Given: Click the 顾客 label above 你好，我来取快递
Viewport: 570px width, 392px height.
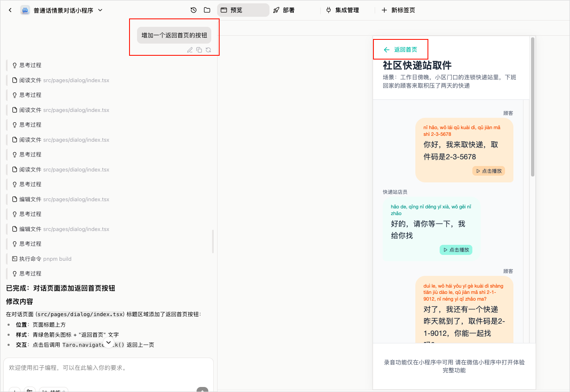Looking at the screenshot, I should click(508, 113).
